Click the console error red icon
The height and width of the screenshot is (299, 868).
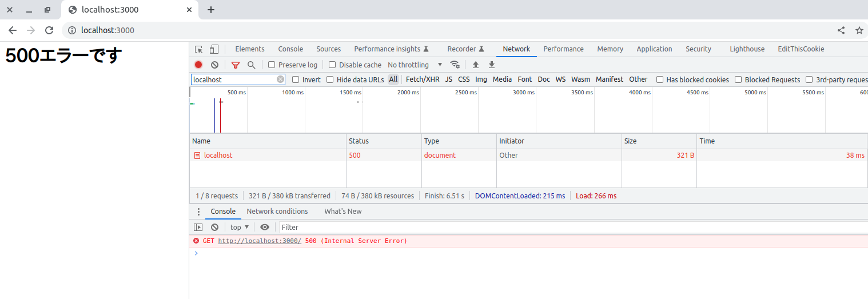click(x=196, y=241)
